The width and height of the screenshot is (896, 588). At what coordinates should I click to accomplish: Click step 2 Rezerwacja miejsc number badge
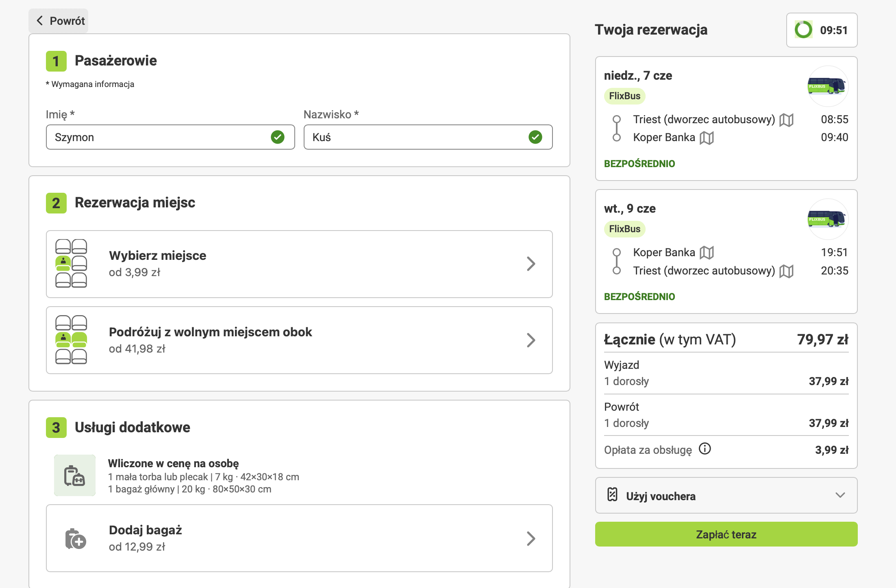56,203
